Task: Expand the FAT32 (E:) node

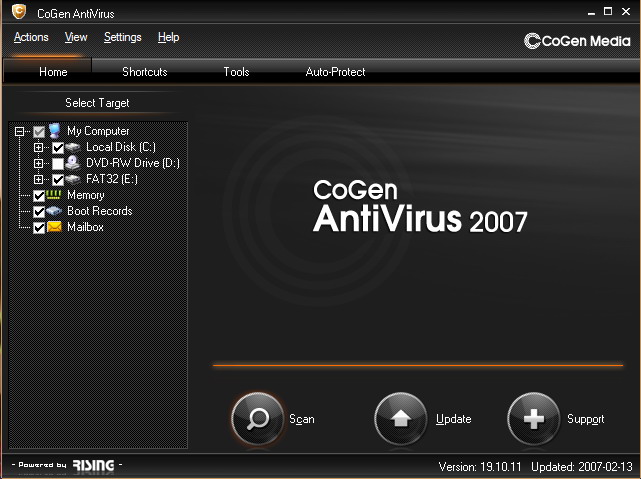Action: 38,179
